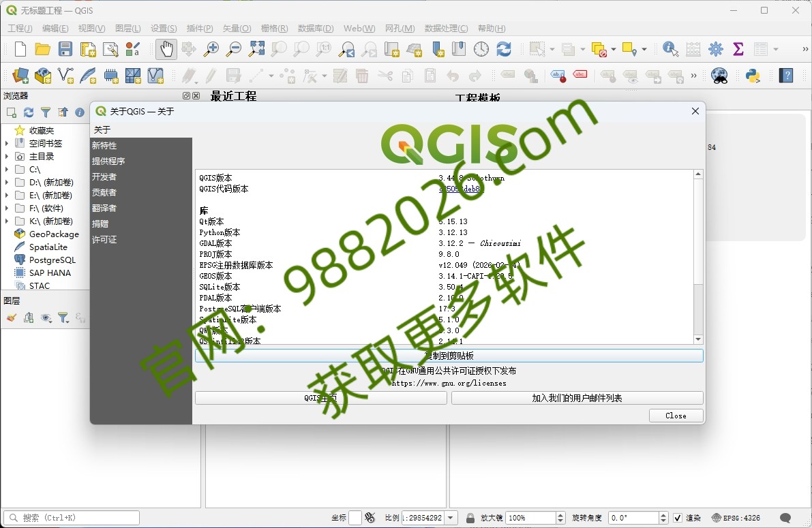
Task: Open the Processing Toolbox gear icon
Action: click(716, 49)
